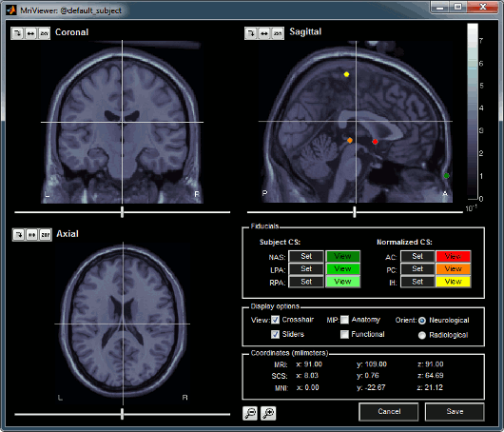Minimize the MriViewer window

pos(440,7)
